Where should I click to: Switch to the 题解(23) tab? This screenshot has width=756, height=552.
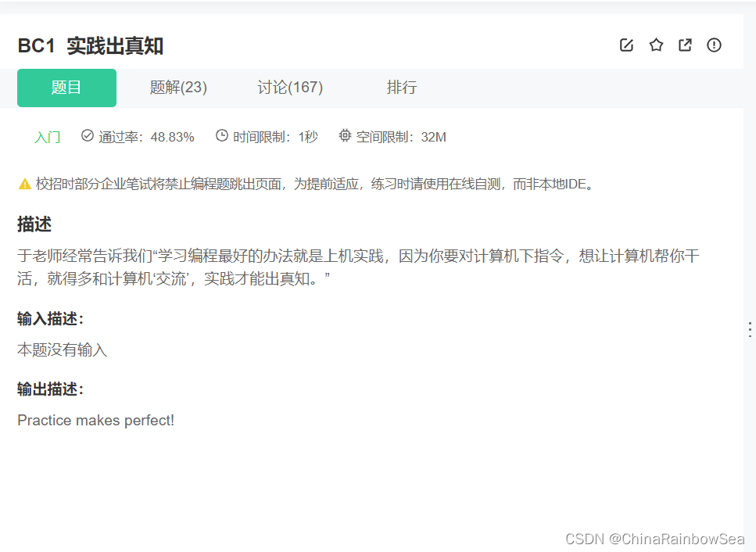click(x=178, y=88)
